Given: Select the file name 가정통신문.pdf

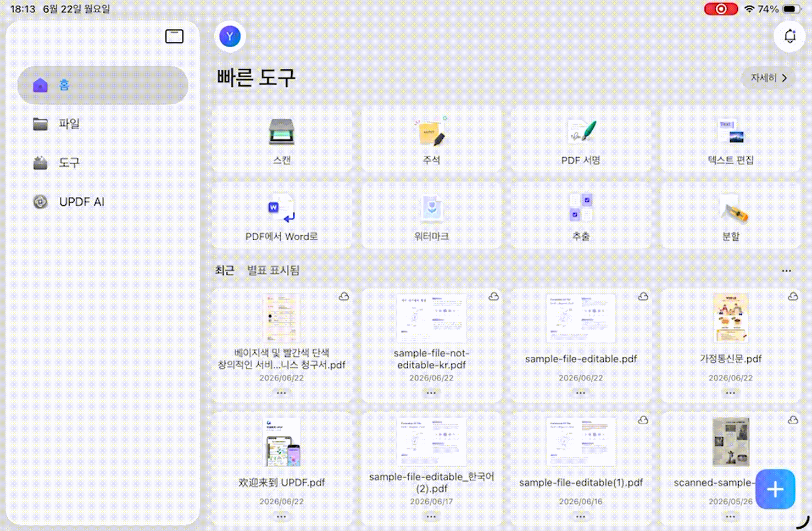Looking at the screenshot, I should (731, 359).
